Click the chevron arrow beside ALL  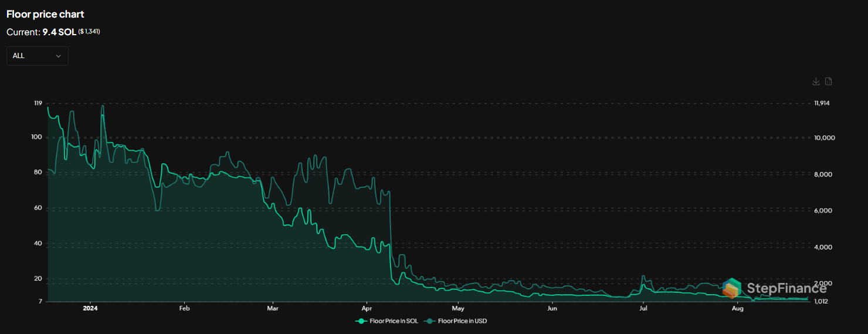coord(58,56)
